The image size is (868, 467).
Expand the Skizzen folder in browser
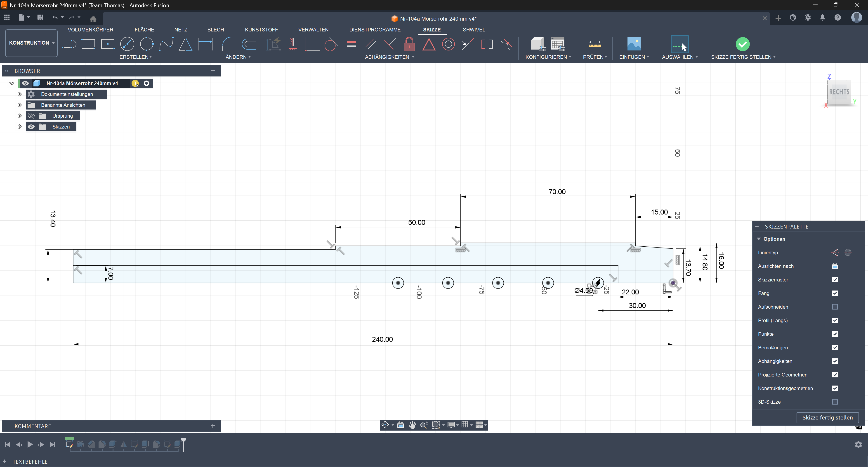pyautogui.click(x=20, y=127)
